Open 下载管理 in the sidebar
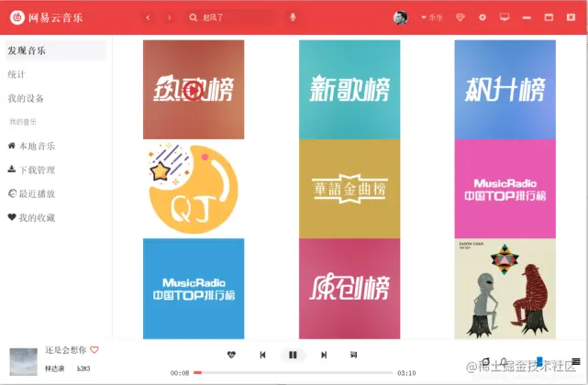The image size is (588, 385). (31, 170)
